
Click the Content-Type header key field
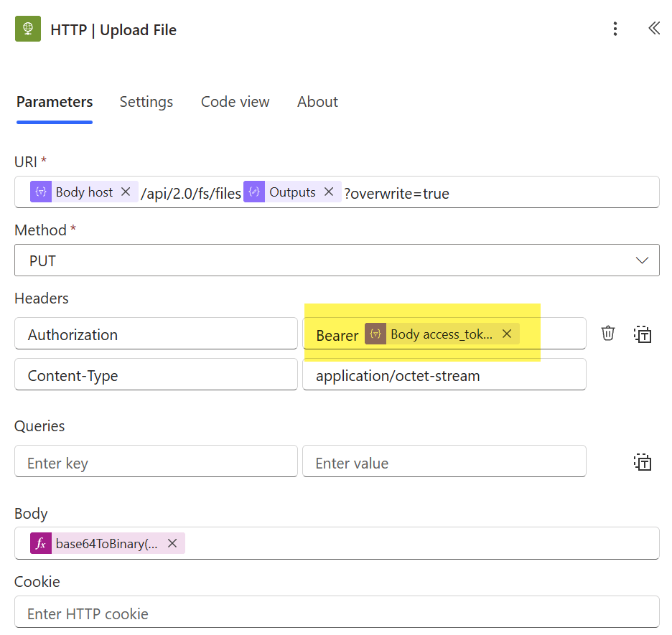pos(156,375)
